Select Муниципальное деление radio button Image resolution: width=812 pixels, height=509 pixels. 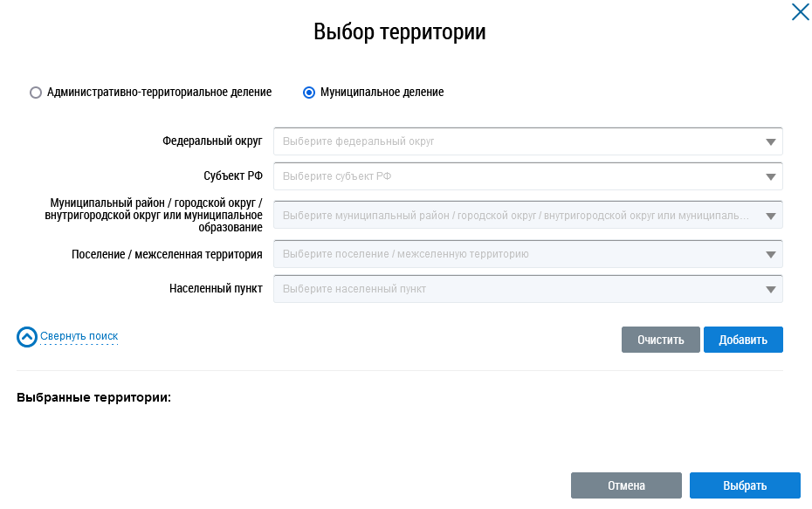(309, 93)
